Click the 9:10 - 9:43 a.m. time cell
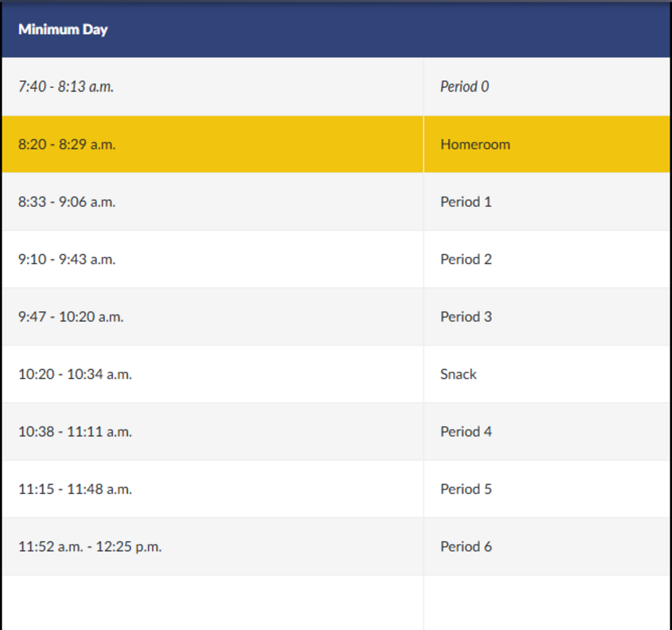Image resolution: width=672 pixels, height=630 pixels. click(x=67, y=259)
